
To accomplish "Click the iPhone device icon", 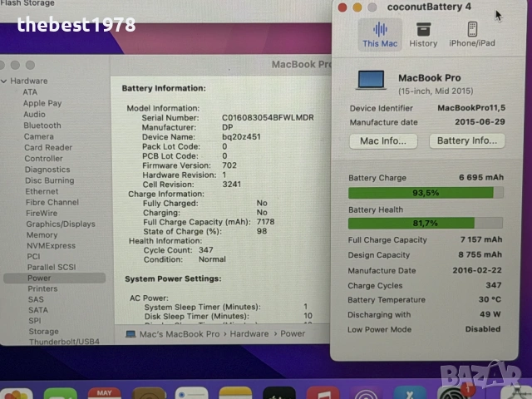I will click(x=472, y=29).
